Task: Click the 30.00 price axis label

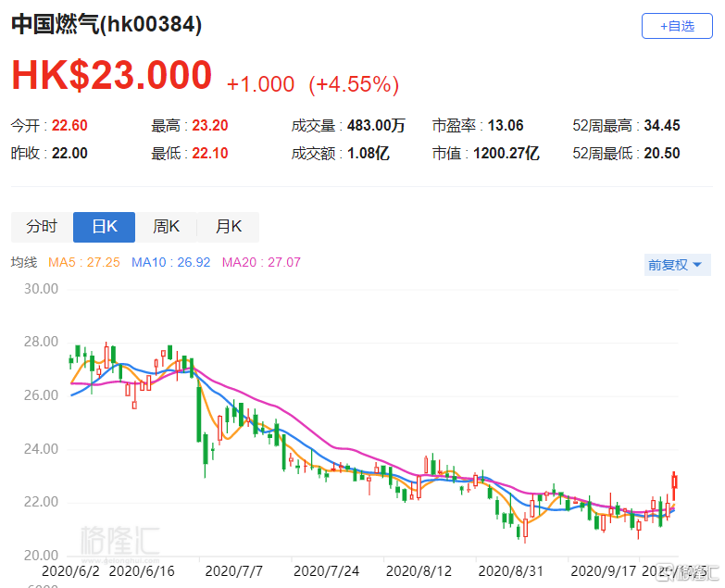Action: pyautogui.click(x=38, y=289)
